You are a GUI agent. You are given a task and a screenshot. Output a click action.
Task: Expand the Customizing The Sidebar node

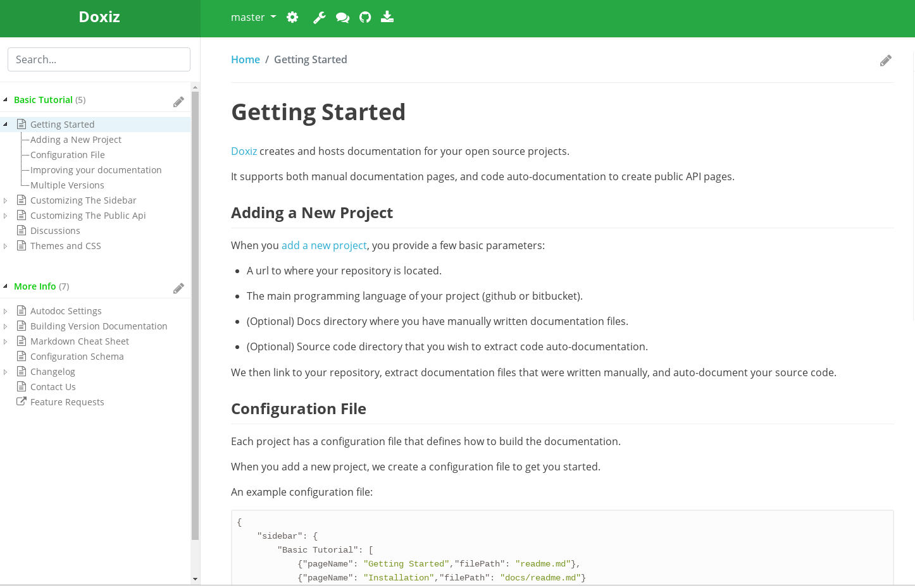[x=5, y=200]
